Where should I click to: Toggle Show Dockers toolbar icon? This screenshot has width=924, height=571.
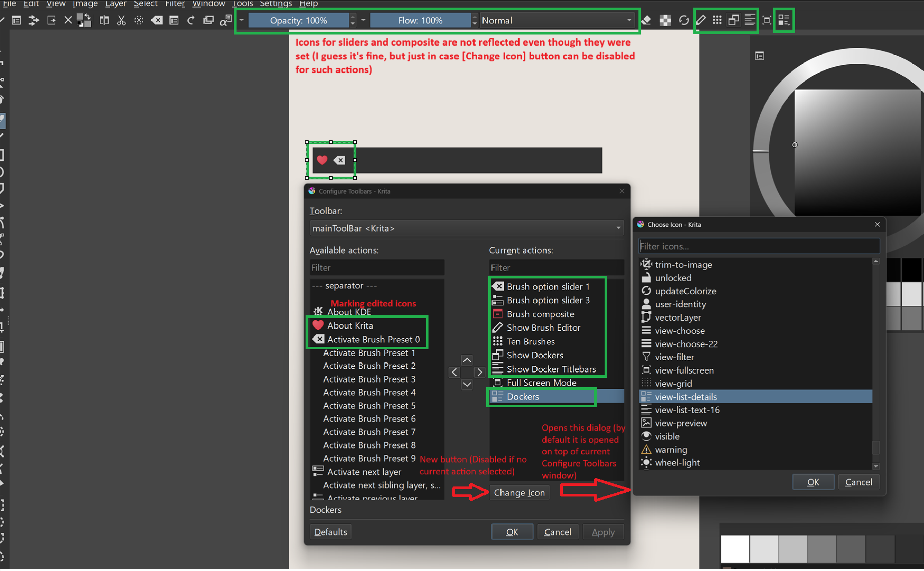tap(733, 20)
